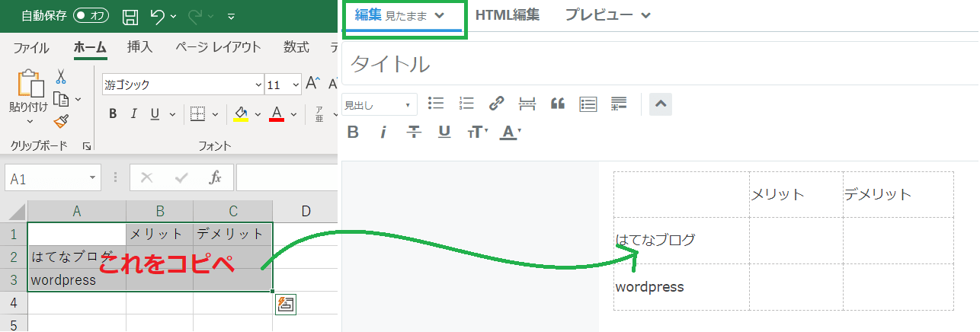Click the タイトル title input field
Screen dimensions: 980x332
pyautogui.click(x=660, y=64)
